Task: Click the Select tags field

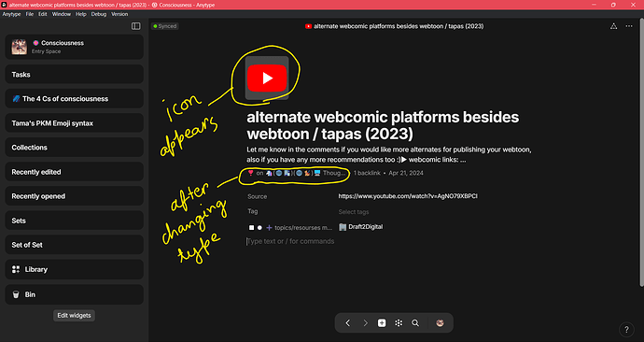Action: (354, 212)
